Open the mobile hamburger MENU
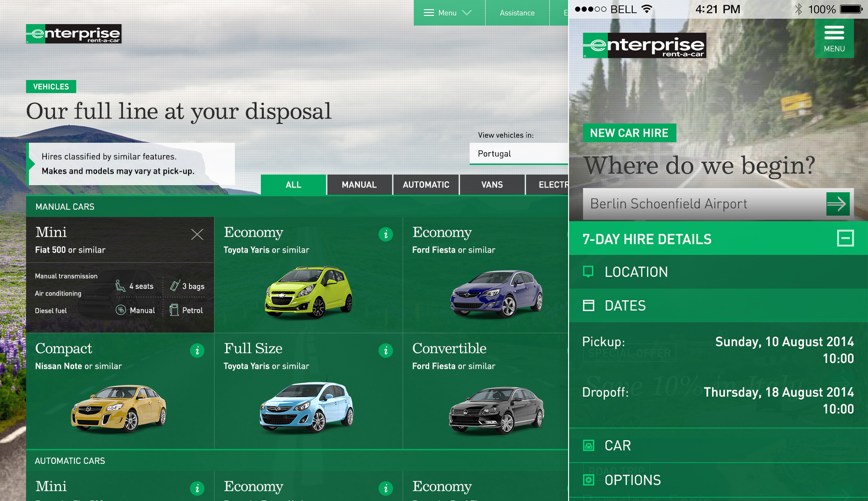 pyautogui.click(x=834, y=39)
